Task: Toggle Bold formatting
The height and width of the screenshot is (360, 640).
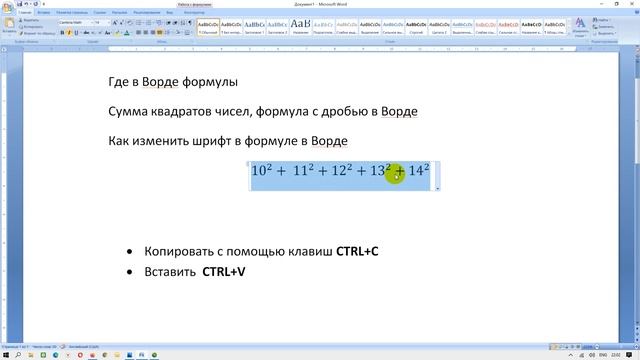Action: tap(62, 33)
